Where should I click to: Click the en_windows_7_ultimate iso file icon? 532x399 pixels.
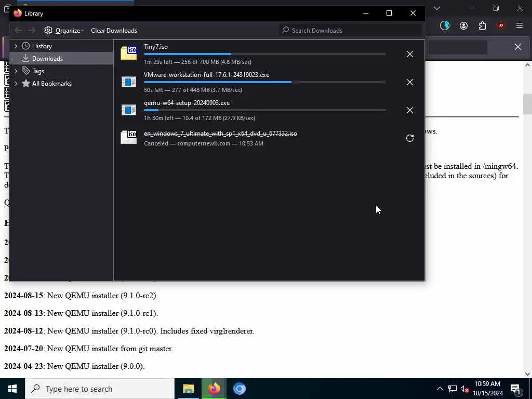(x=129, y=137)
